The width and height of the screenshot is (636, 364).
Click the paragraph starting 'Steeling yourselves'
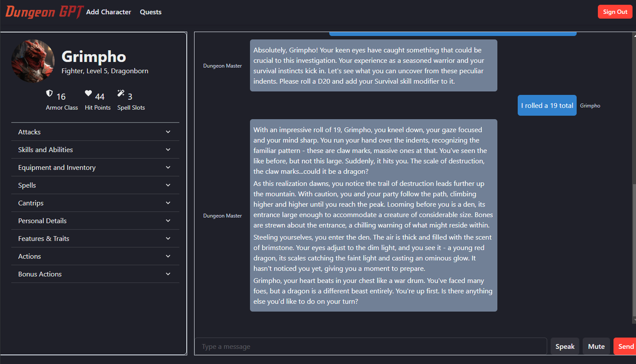click(374, 253)
